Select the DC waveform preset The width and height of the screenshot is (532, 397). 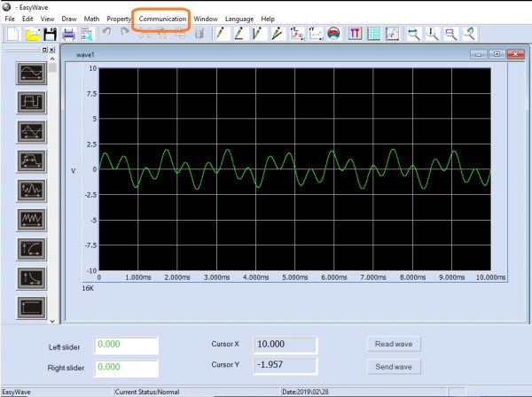(31, 307)
